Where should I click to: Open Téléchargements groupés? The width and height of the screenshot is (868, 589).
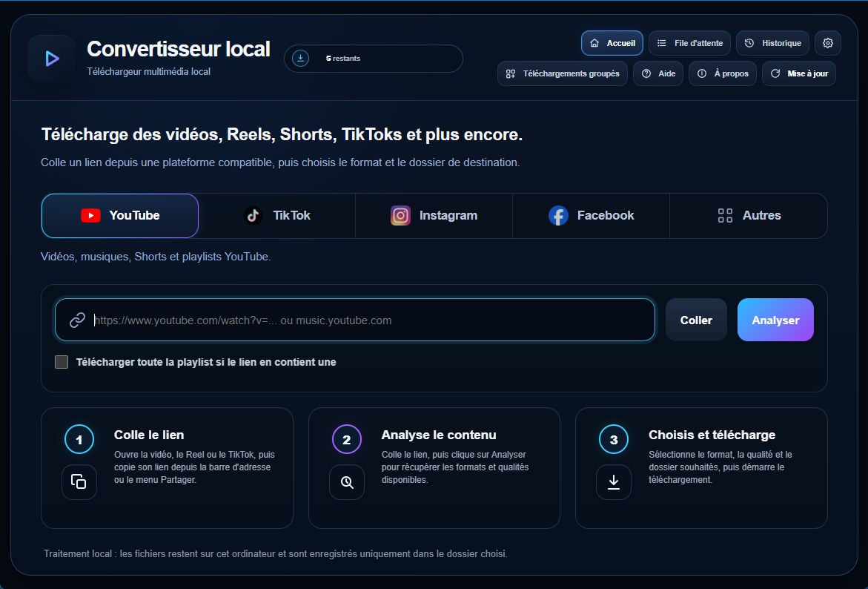(563, 73)
